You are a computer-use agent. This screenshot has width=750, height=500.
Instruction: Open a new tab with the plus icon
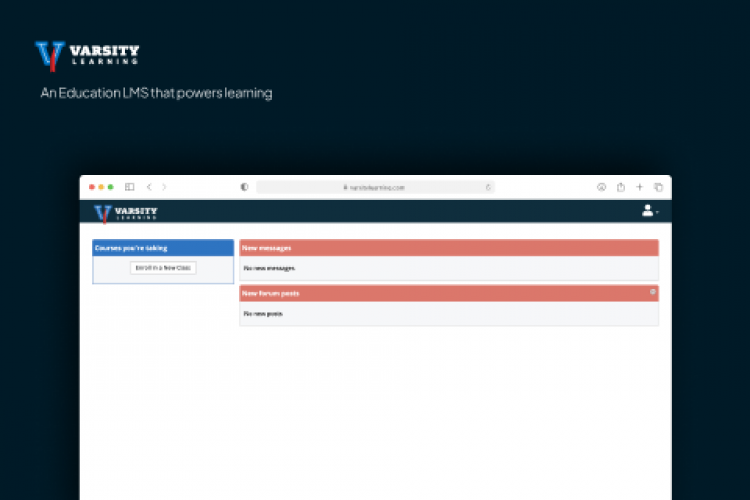pos(640,187)
